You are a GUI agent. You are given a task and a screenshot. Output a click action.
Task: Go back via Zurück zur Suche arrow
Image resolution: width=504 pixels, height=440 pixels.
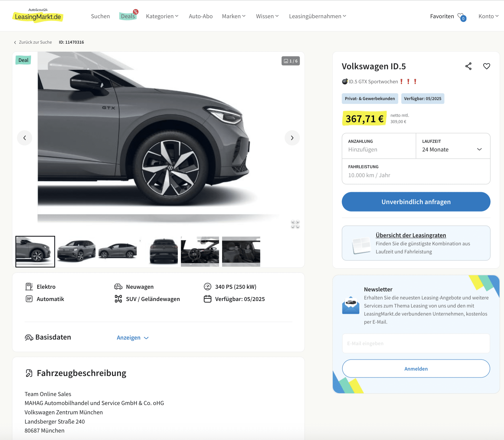click(15, 42)
